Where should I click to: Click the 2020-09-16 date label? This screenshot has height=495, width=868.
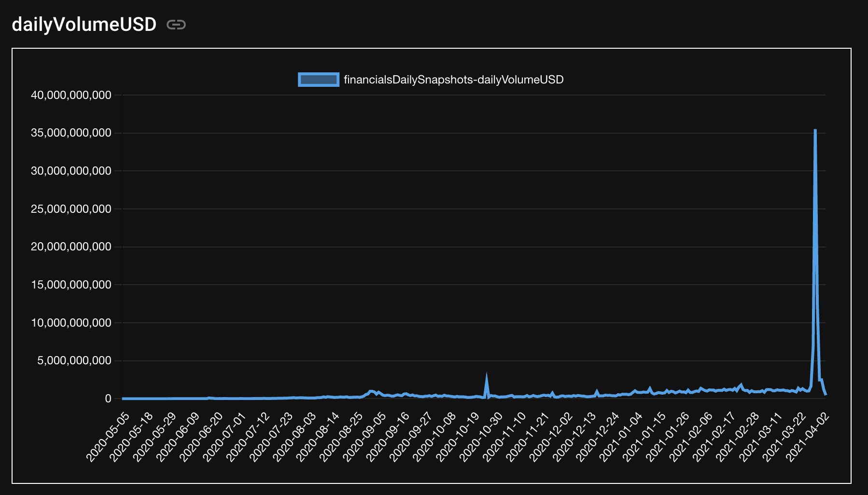[388, 437]
